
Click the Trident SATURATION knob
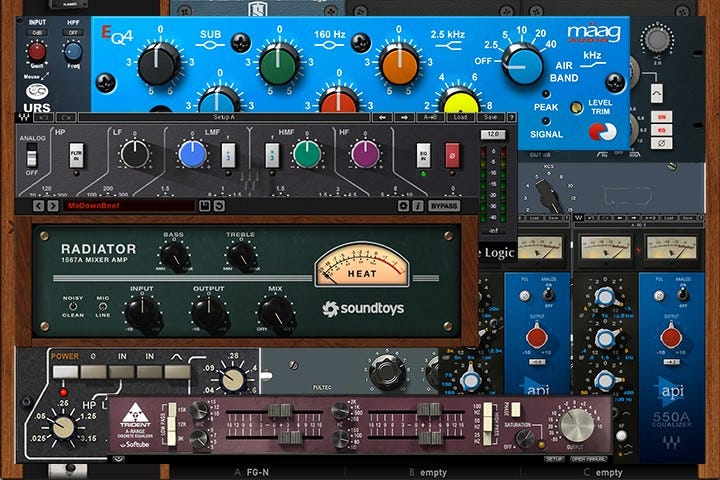(524, 440)
